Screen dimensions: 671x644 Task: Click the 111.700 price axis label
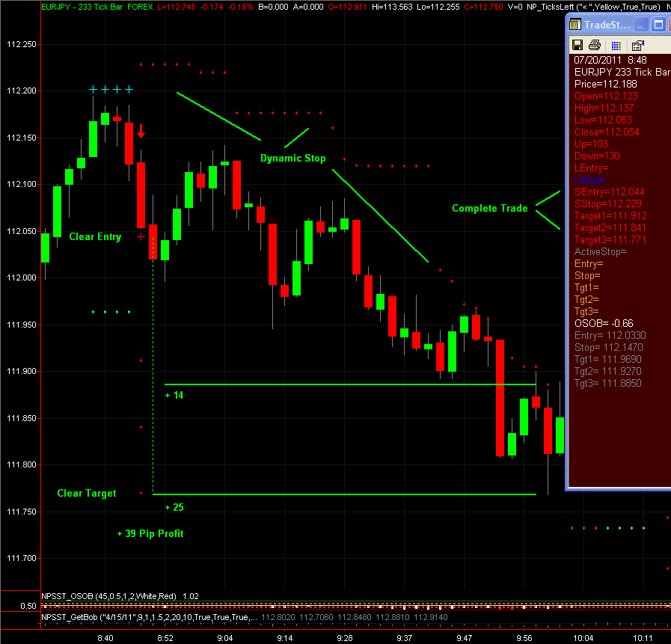coord(22,558)
